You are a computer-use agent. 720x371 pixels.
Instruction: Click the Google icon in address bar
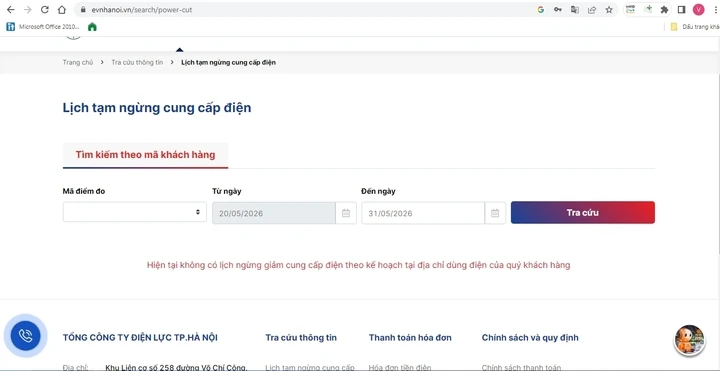click(x=540, y=10)
